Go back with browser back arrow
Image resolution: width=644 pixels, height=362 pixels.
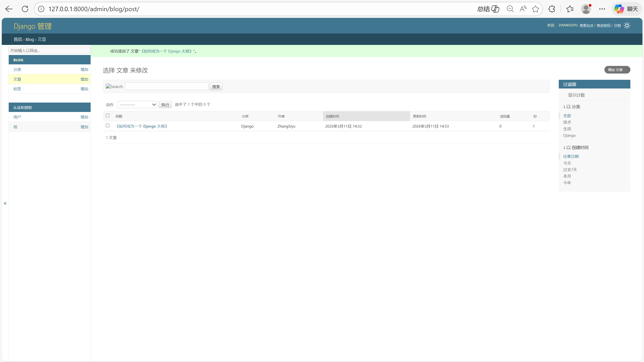click(9, 9)
